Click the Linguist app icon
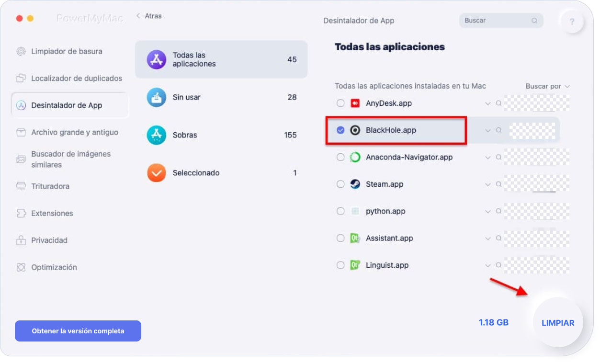The image size is (600, 364). click(x=355, y=265)
